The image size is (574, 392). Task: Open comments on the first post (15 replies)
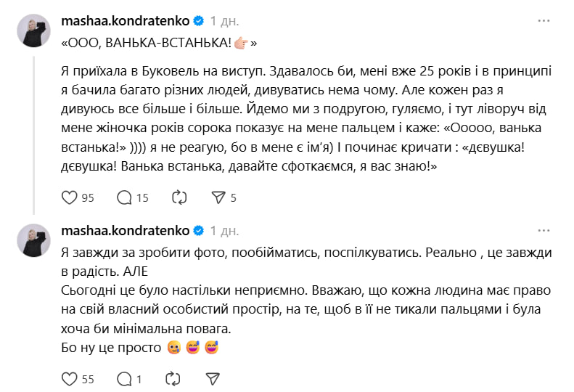pos(124,197)
